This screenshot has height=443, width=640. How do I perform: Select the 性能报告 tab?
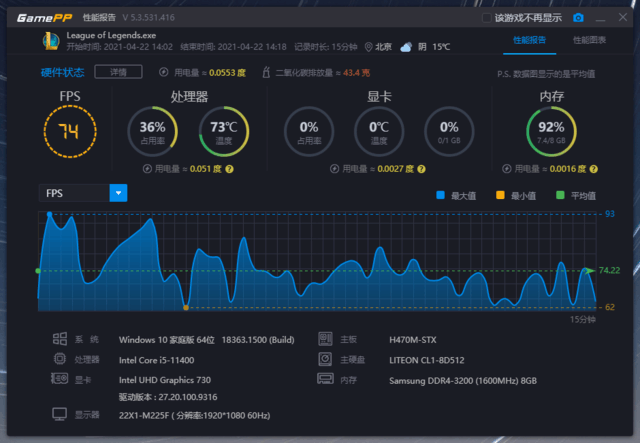pos(530,40)
